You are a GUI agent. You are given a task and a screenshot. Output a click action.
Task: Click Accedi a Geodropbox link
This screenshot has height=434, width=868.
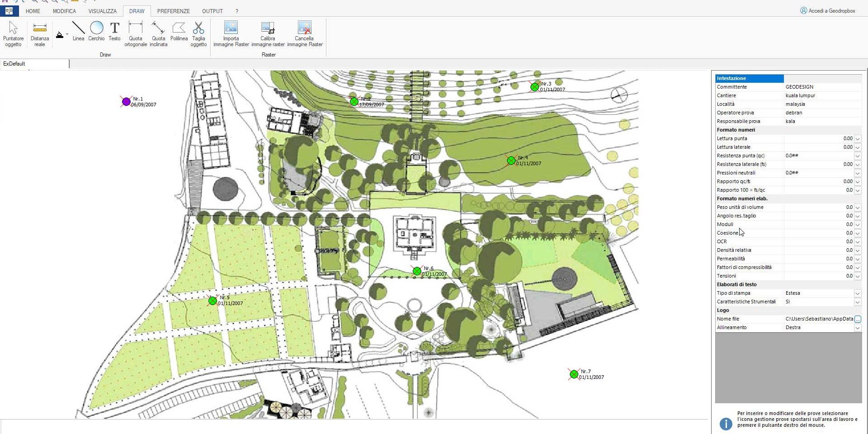point(827,11)
